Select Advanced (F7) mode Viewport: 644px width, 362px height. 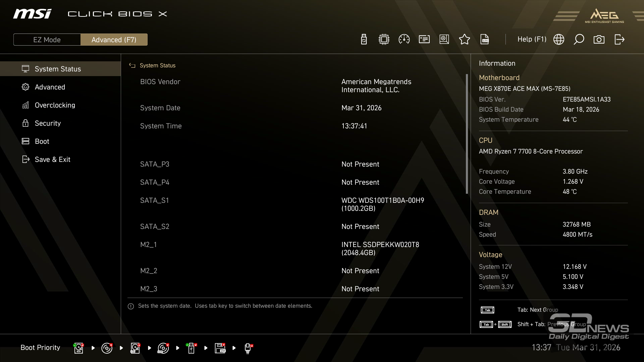(114, 40)
